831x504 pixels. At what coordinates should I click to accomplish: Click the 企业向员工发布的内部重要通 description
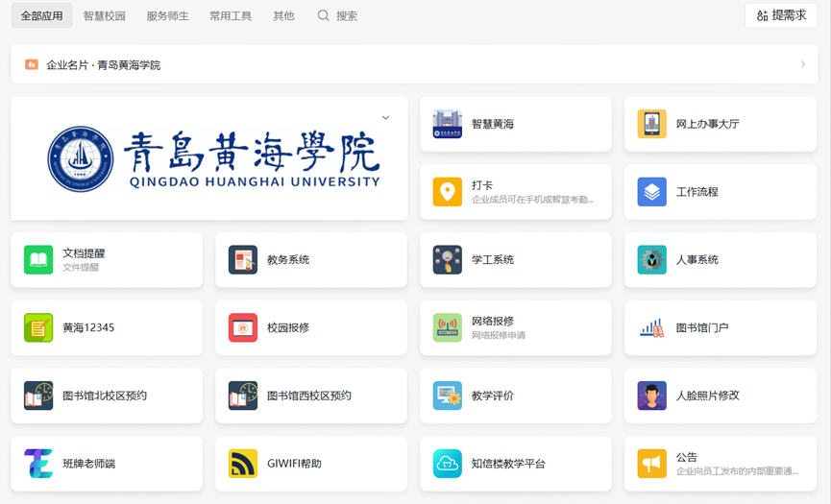click(737, 471)
